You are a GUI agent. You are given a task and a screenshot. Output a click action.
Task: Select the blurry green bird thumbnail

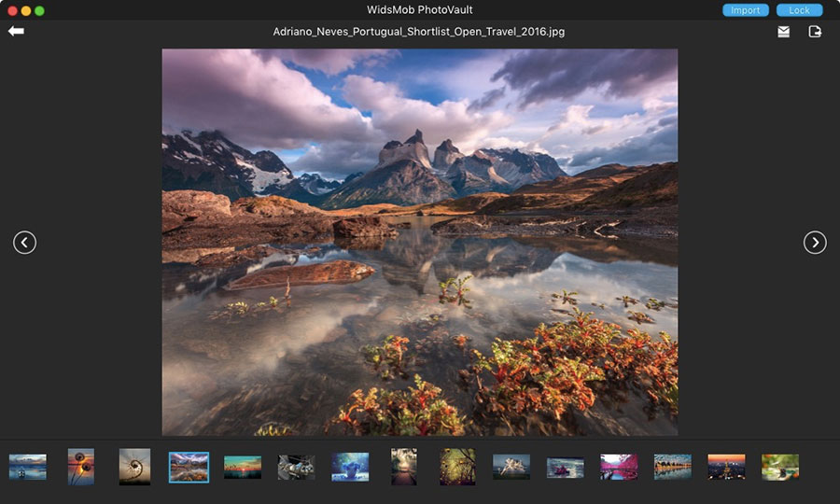click(780, 467)
